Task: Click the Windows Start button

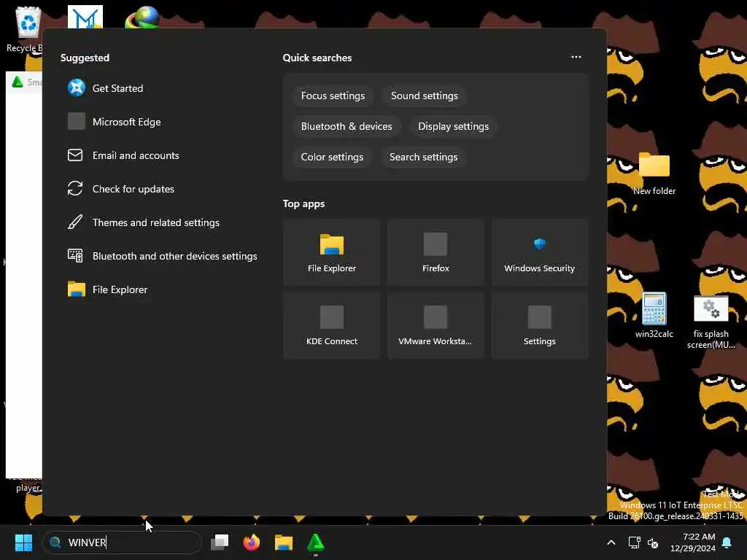Action: 23,542
